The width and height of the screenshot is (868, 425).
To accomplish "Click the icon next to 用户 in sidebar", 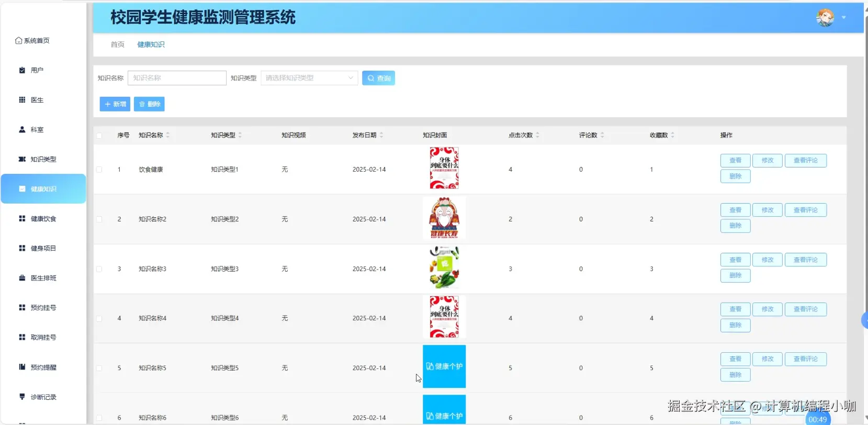I will 22,70.
